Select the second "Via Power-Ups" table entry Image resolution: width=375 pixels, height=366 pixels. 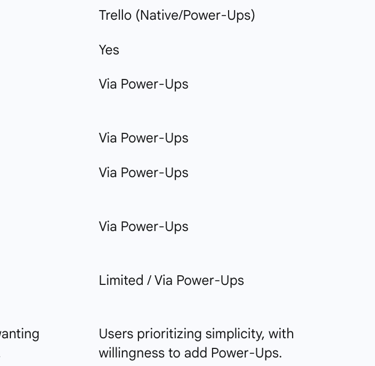tap(143, 138)
